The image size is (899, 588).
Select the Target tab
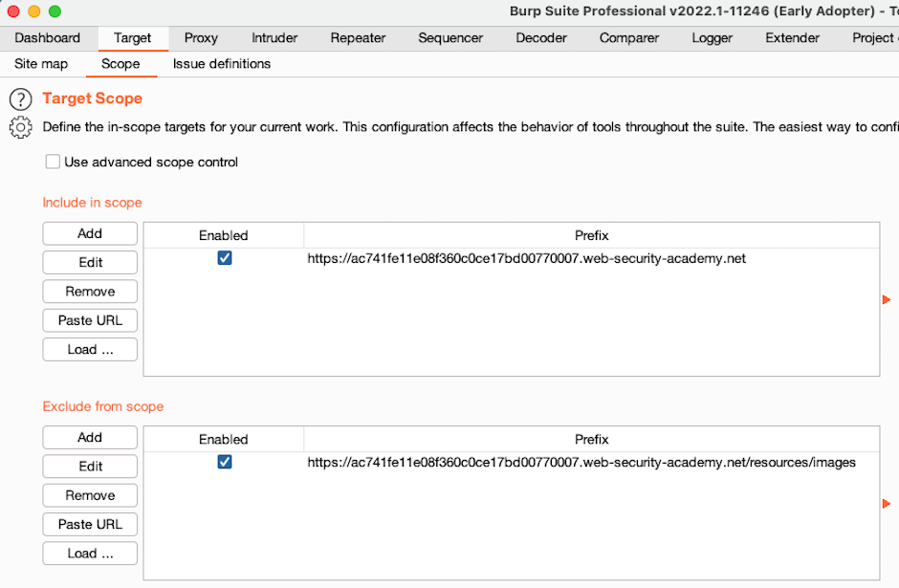(x=132, y=38)
